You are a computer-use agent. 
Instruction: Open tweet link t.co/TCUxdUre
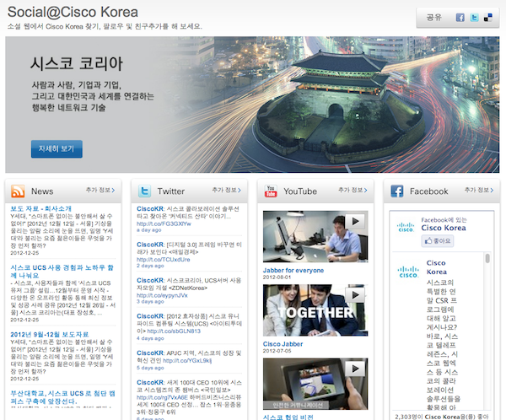coord(164,260)
